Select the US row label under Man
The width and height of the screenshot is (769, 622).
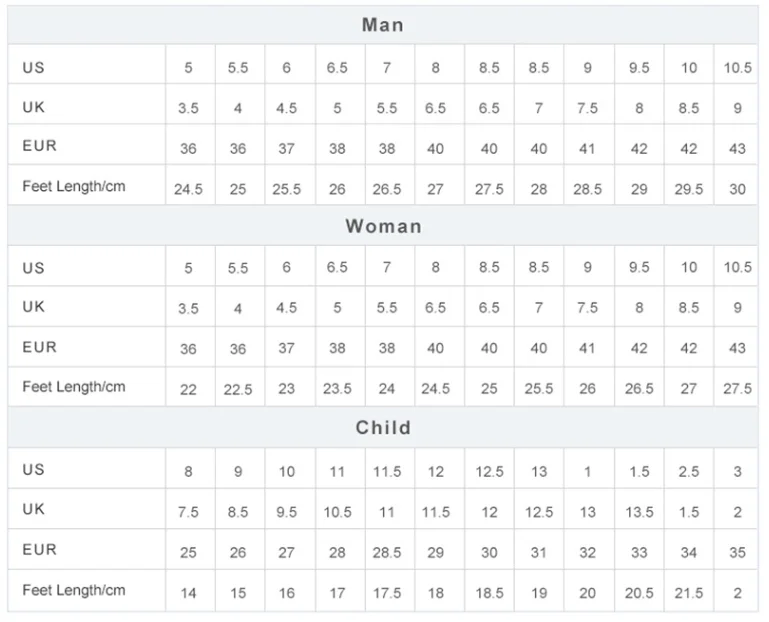pyautogui.click(x=33, y=67)
